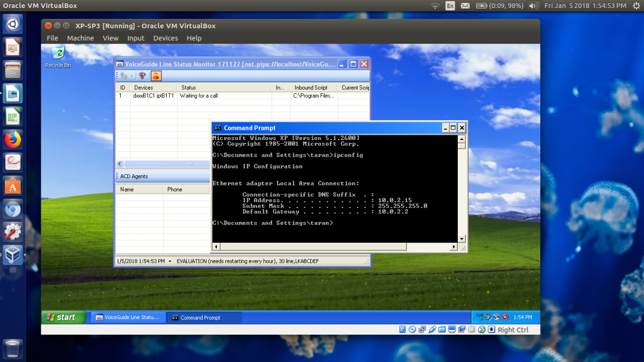Click the hang-up phone icon in VoiceGuide toolbar
This screenshot has width=644, height=362.
[142, 76]
